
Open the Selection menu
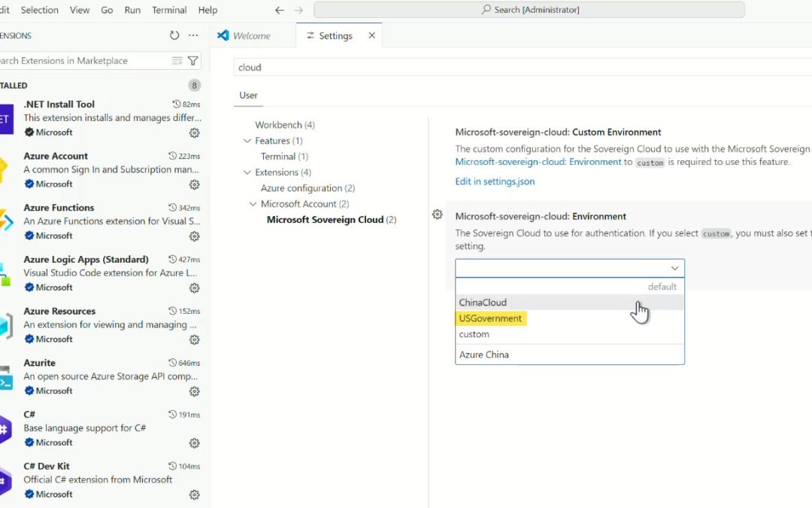(39, 10)
